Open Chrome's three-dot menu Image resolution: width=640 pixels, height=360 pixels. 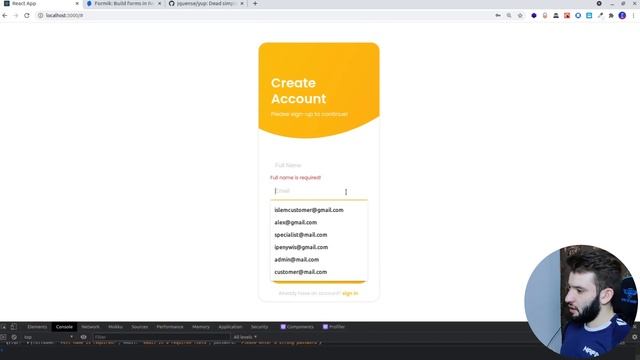tap(634, 16)
